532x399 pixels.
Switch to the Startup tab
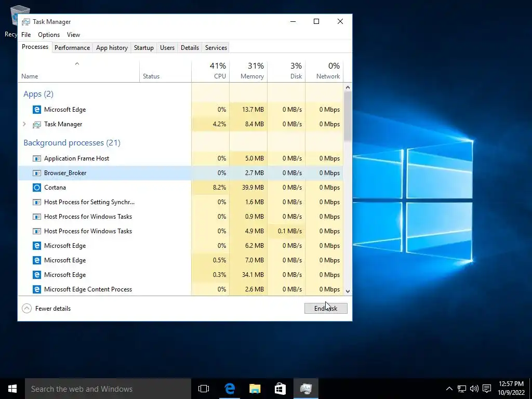[144, 48]
